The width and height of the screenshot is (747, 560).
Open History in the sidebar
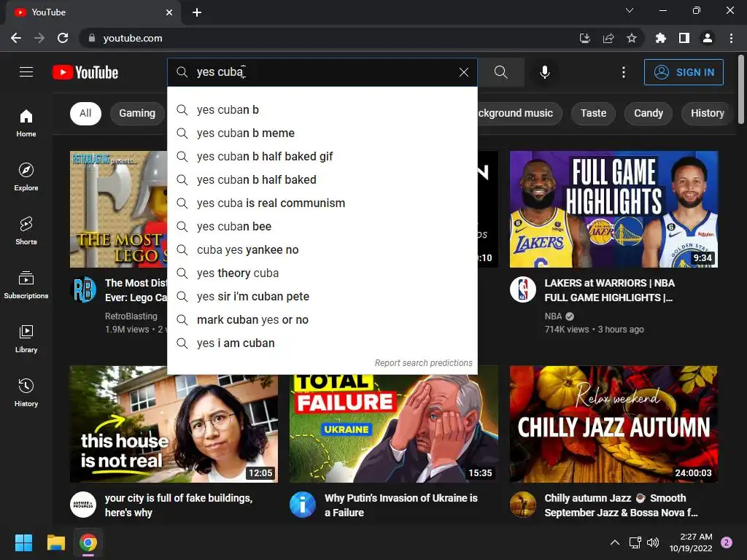(26, 393)
